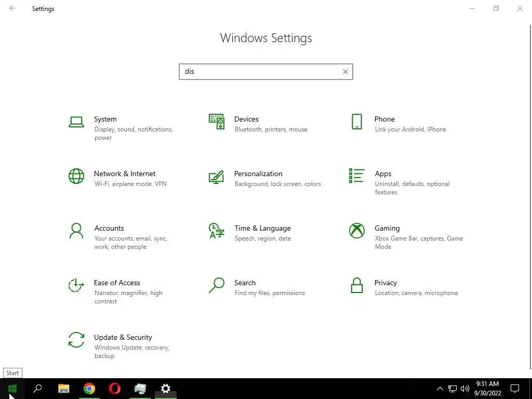Click 'Wi-Fi, airplane mode, VPN' description
The height and width of the screenshot is (399, 532).
coord(130,184)
